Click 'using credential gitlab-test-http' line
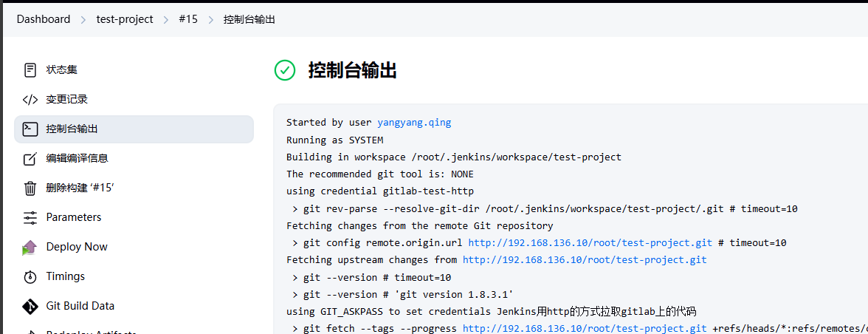The image size is (868, 334). point(379,191)
